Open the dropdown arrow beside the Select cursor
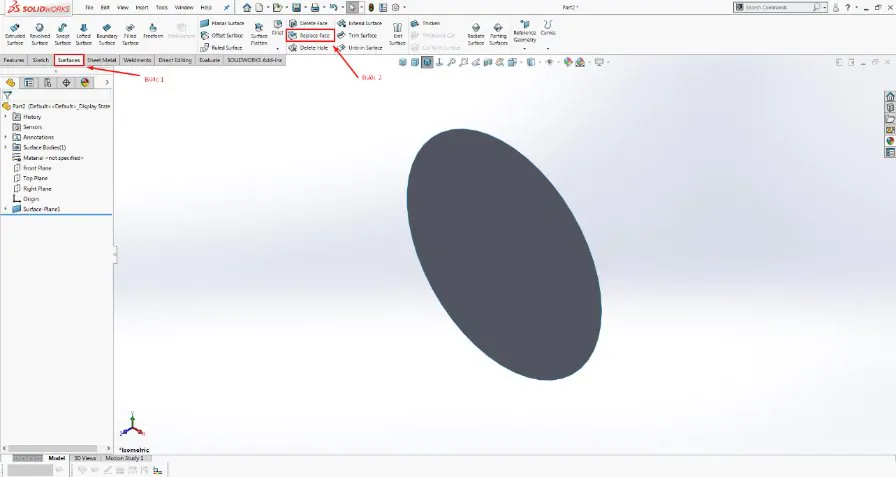896x477 pixels. point(362,7)
